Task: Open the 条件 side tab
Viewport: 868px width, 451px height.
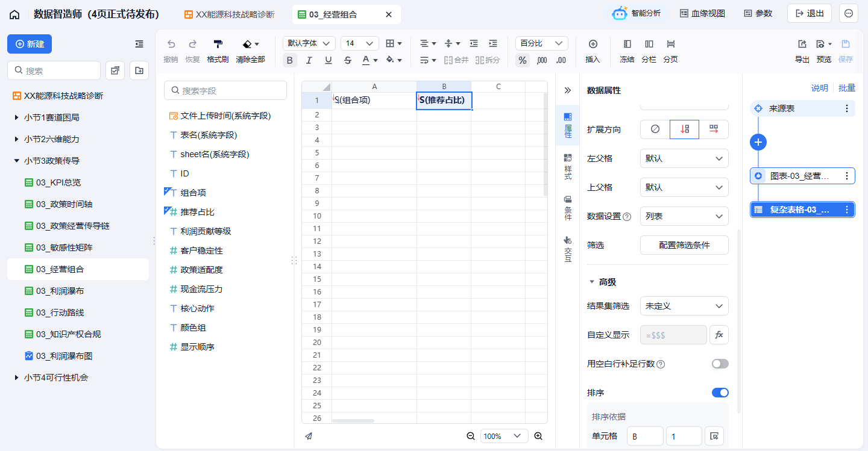Action: click(567, 208)
